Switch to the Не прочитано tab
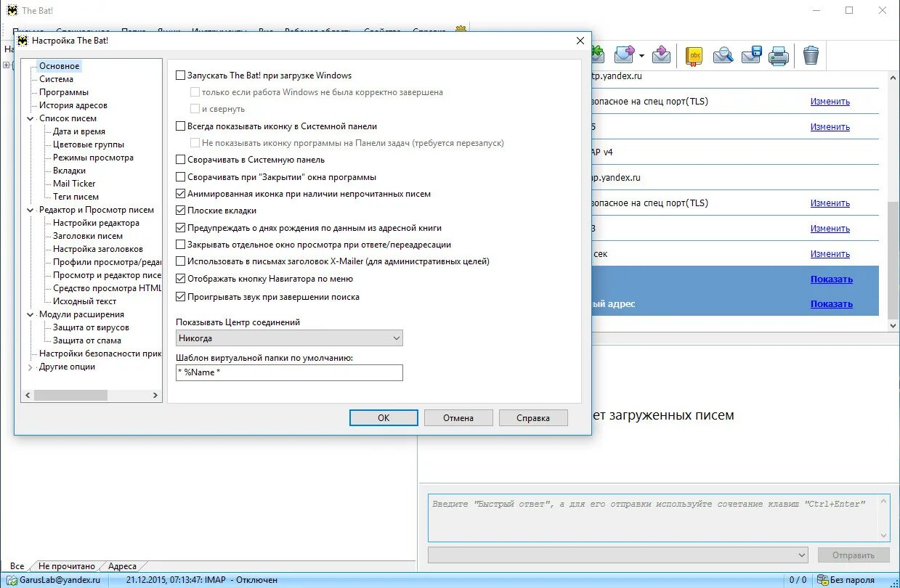 click(x=67, y=566)
